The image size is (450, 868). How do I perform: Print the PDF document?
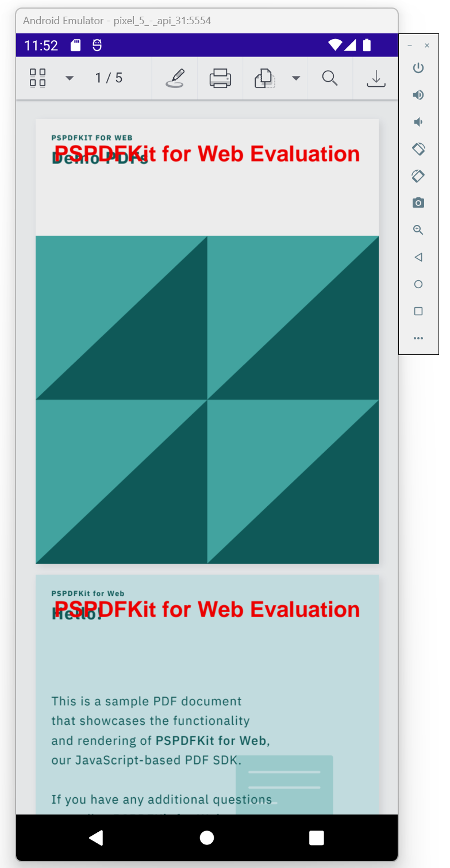tap(220, 78)
